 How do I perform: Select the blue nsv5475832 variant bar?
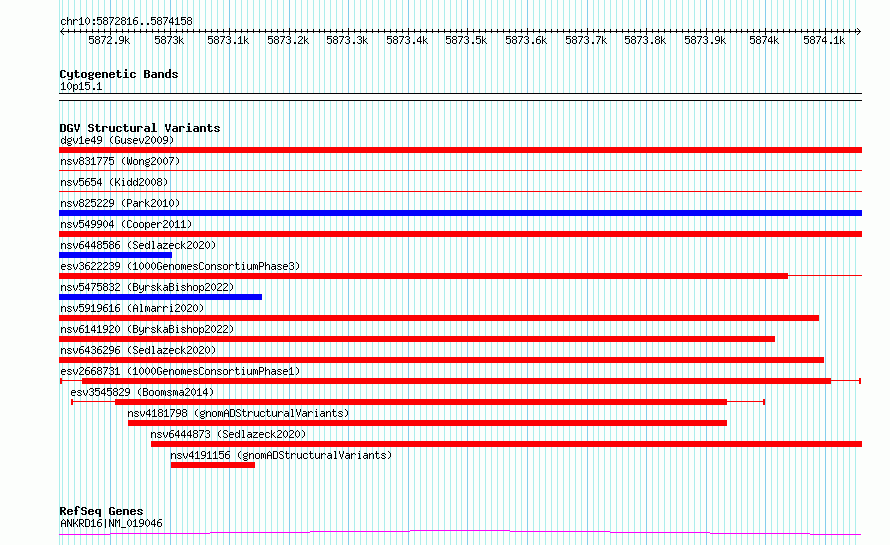click(161, 297)
